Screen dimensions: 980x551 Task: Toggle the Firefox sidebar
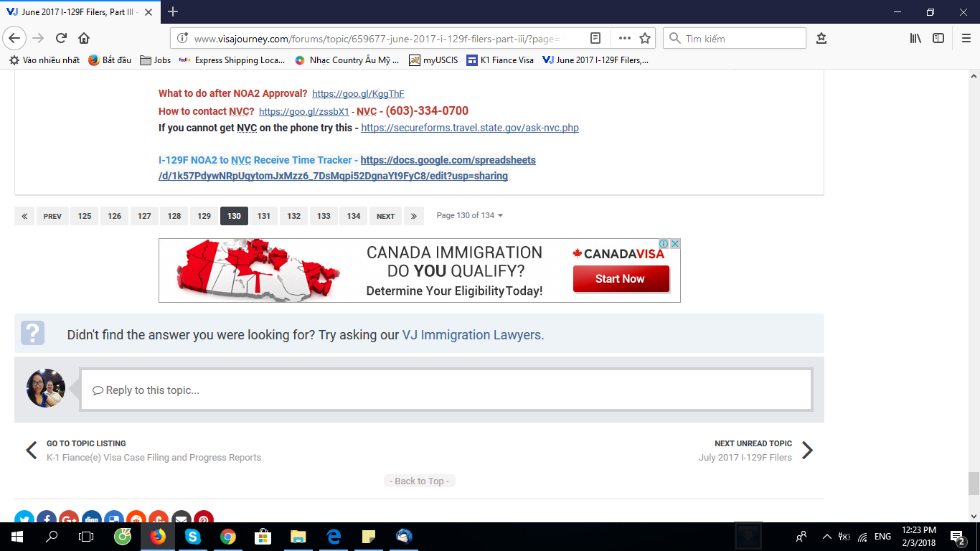click(x=938, y=38)
